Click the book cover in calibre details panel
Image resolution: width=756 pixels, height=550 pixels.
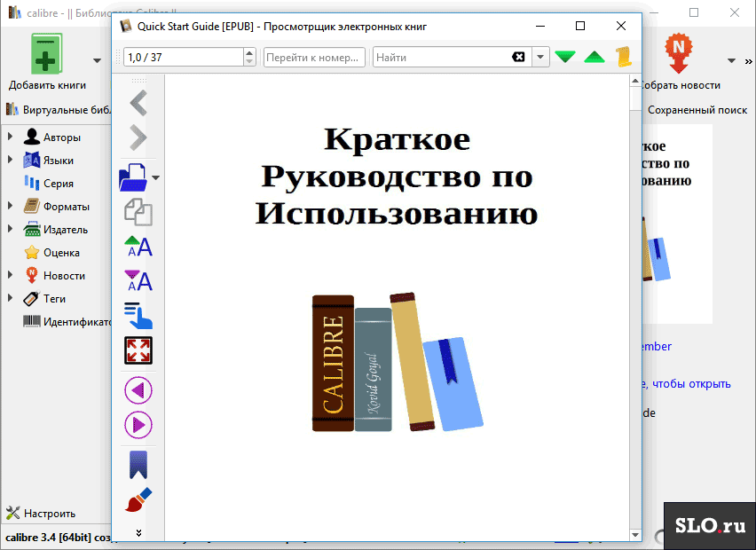tap(677, 224)
